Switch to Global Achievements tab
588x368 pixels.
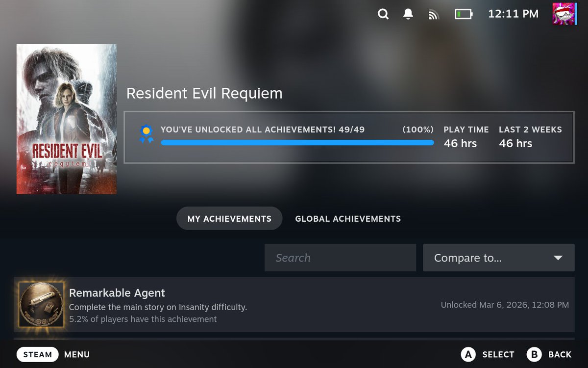click(x=348, y=218)
